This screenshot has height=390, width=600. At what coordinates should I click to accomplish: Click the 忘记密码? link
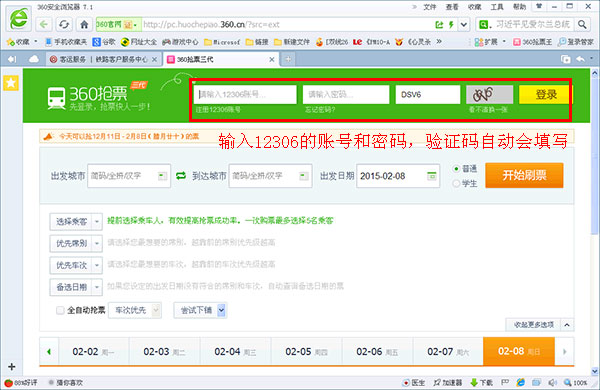pyautogui.click(x=320, y=110)
